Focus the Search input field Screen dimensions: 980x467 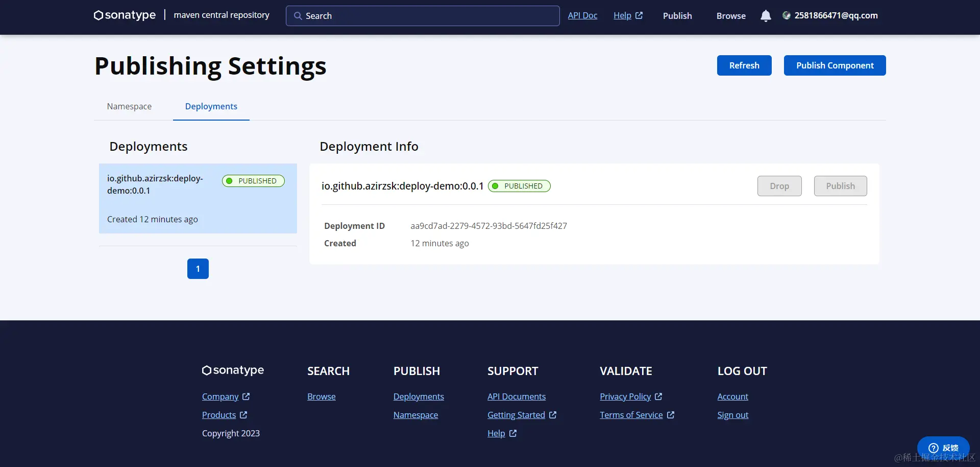(423, 16)
